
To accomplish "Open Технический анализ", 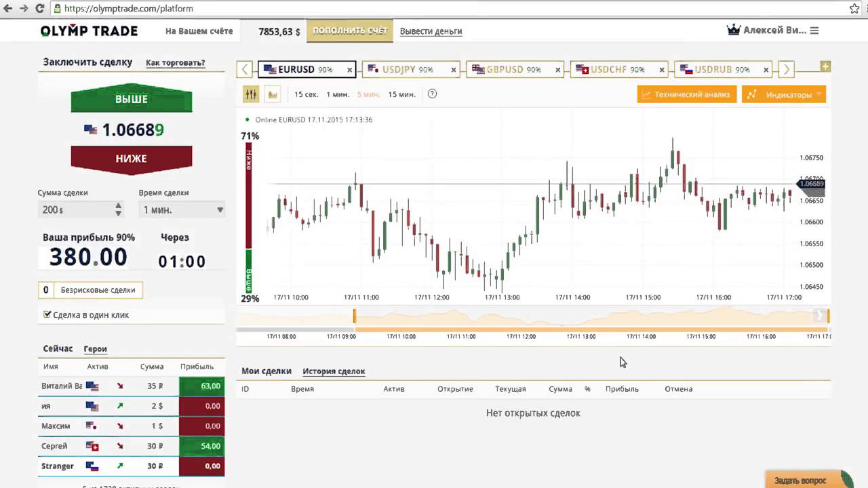I will (x=687, y=94).
